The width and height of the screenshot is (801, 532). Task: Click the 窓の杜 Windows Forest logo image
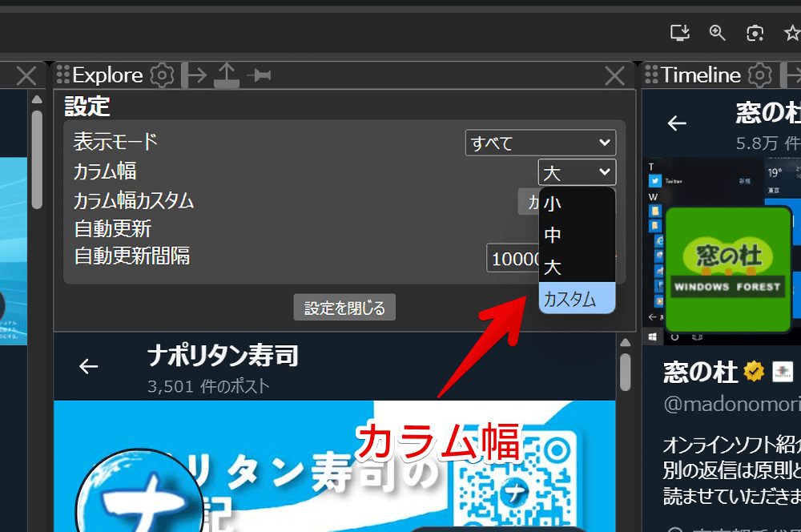(x=728, y=269)
